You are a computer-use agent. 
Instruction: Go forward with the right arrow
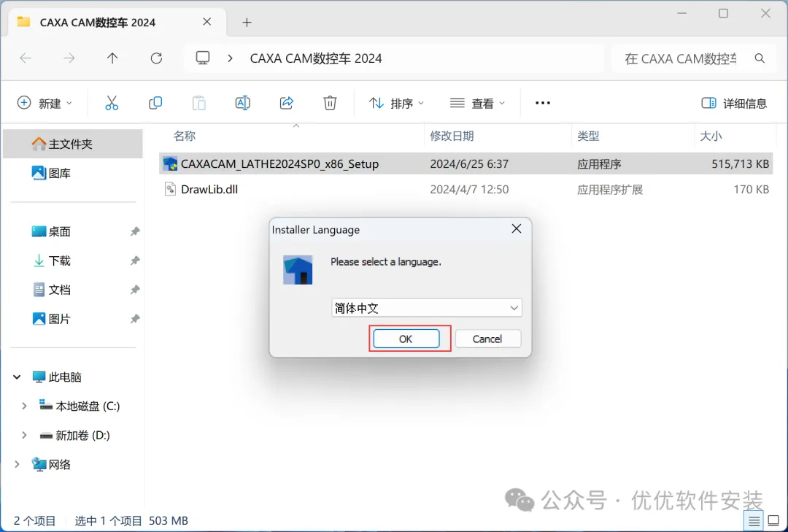coord(69,58)
